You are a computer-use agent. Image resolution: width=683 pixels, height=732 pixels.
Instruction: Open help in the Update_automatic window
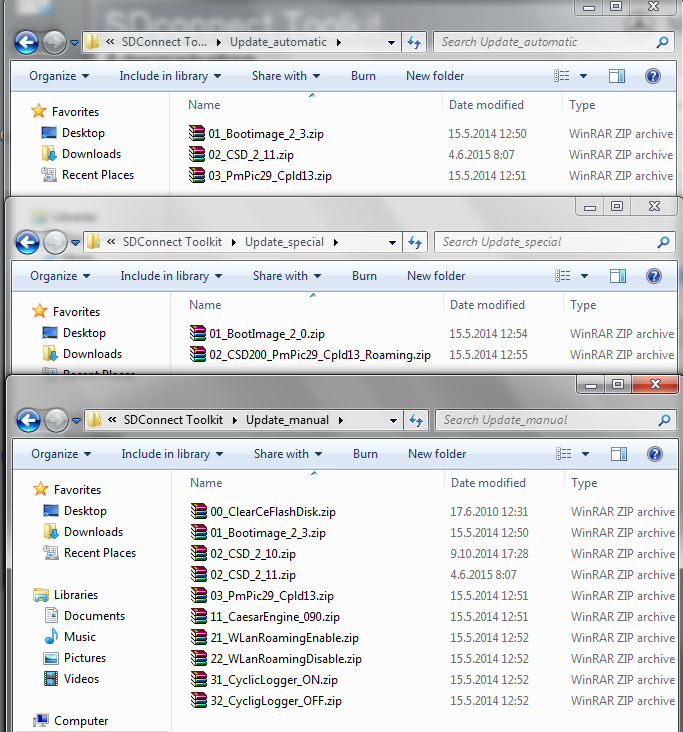coord(653,76)
